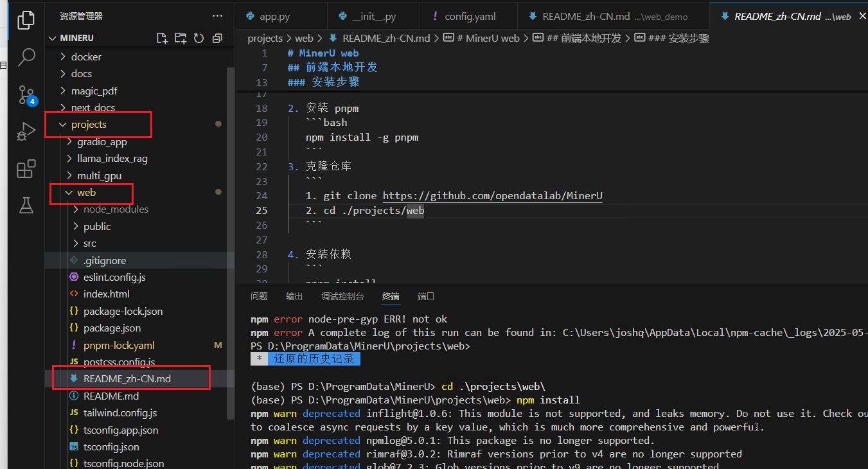
Task: Switch to the 端口 panel tab
Action: pyautogui.click(x=426, y=296)
